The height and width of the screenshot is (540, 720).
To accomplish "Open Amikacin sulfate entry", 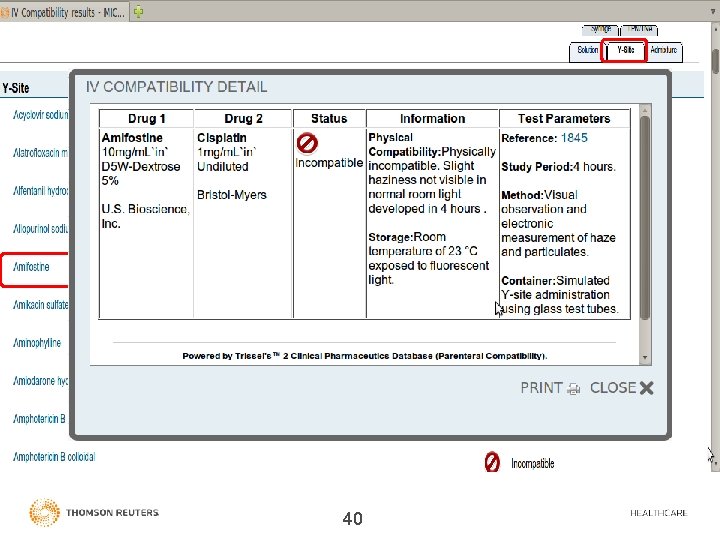I will pos(40,305).
